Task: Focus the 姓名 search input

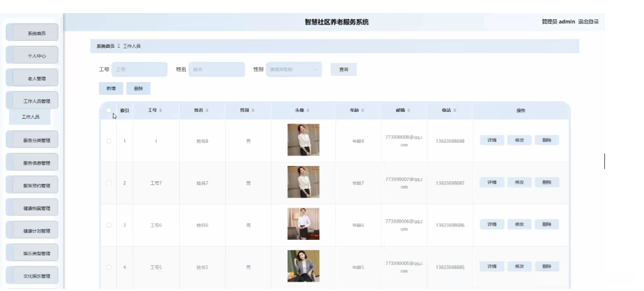Action: 217,70
